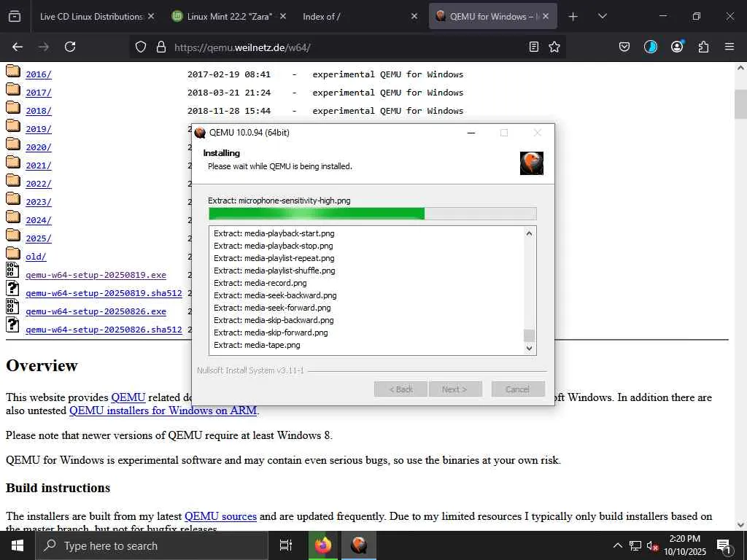
Task: Show hidden tray icons chevron
Action: tap(617, 545)
